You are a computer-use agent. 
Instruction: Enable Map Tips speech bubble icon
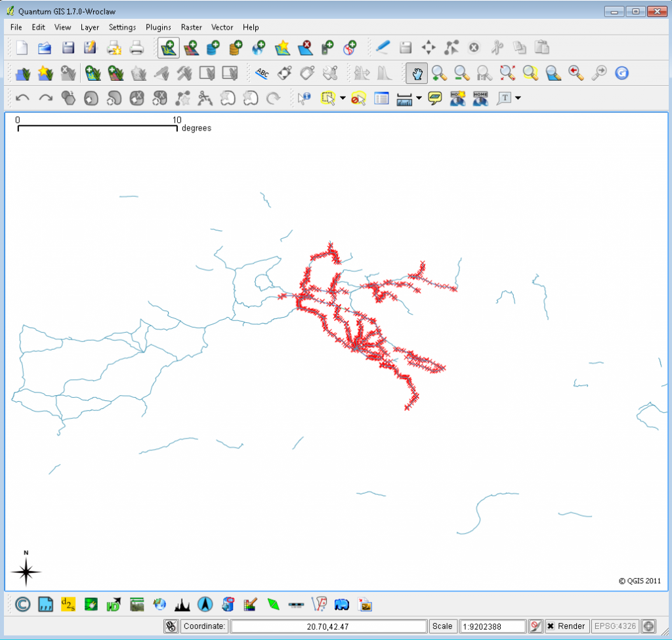(x=435, y=98)
